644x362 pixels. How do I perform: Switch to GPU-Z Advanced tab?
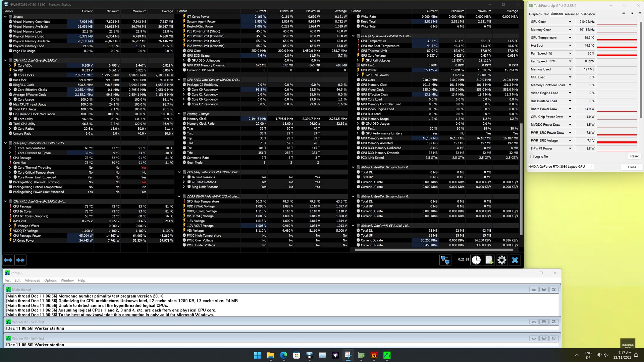[572, 14]
